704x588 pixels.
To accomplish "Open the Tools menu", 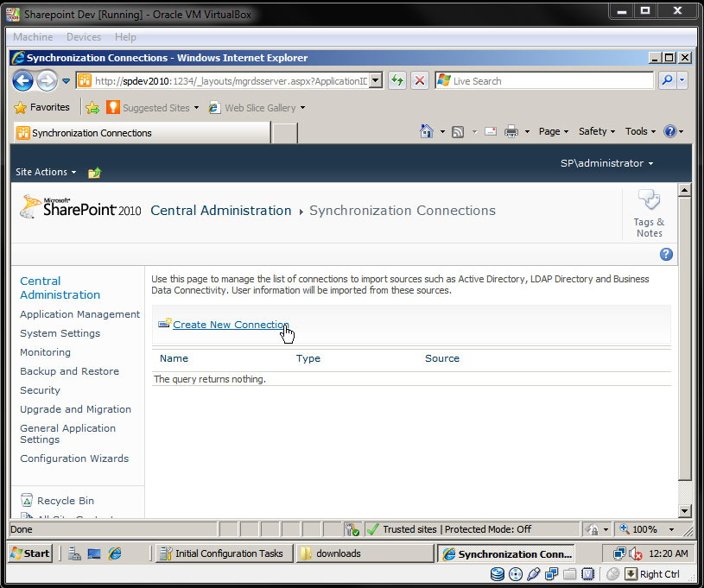I will click(640, 131).
